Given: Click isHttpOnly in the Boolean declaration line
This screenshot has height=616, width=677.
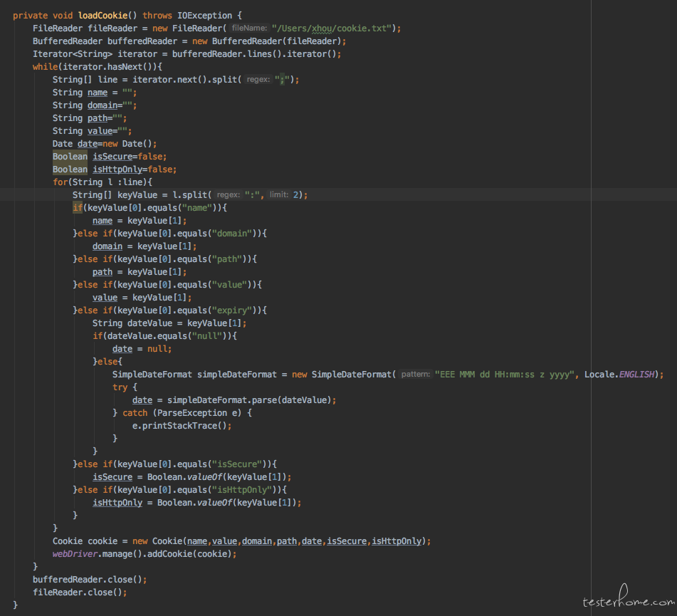Looking at the screenshot, I should [117, 169].
